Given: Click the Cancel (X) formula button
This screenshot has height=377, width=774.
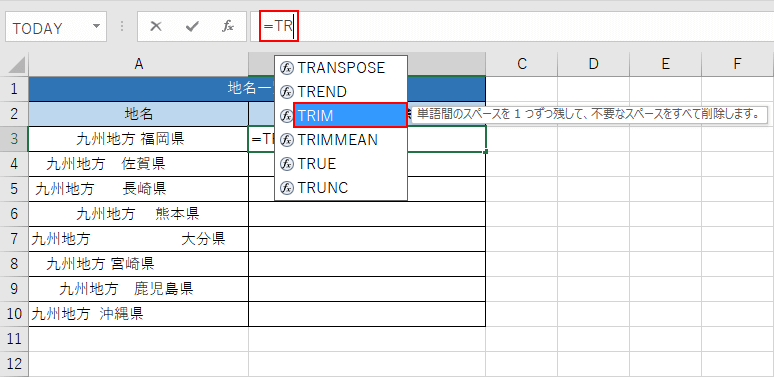Looking at the screenshot, I should [156, 27].
